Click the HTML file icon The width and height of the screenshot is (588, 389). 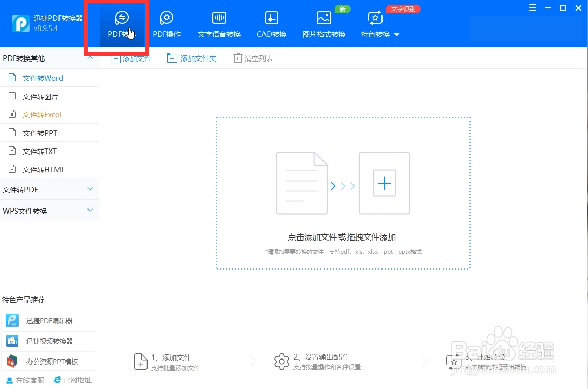(12, 169)
